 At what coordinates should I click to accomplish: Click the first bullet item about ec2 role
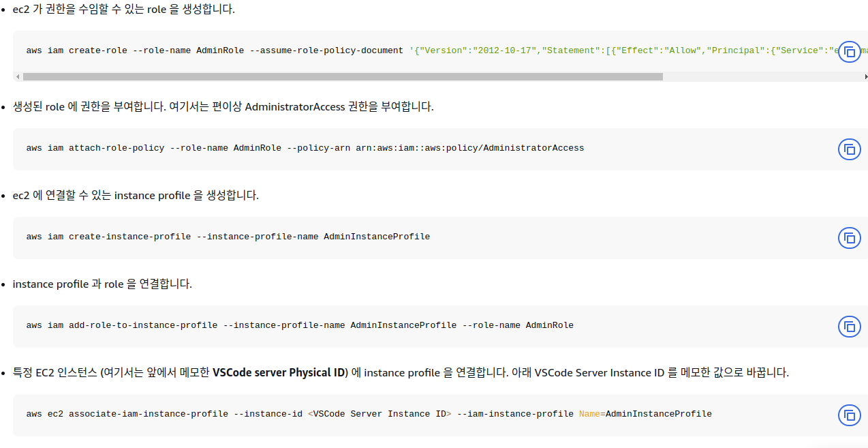point(123,10)
